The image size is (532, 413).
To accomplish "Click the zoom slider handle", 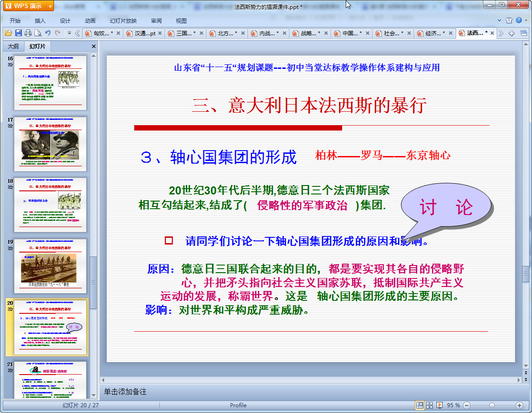I will point(492,405).
